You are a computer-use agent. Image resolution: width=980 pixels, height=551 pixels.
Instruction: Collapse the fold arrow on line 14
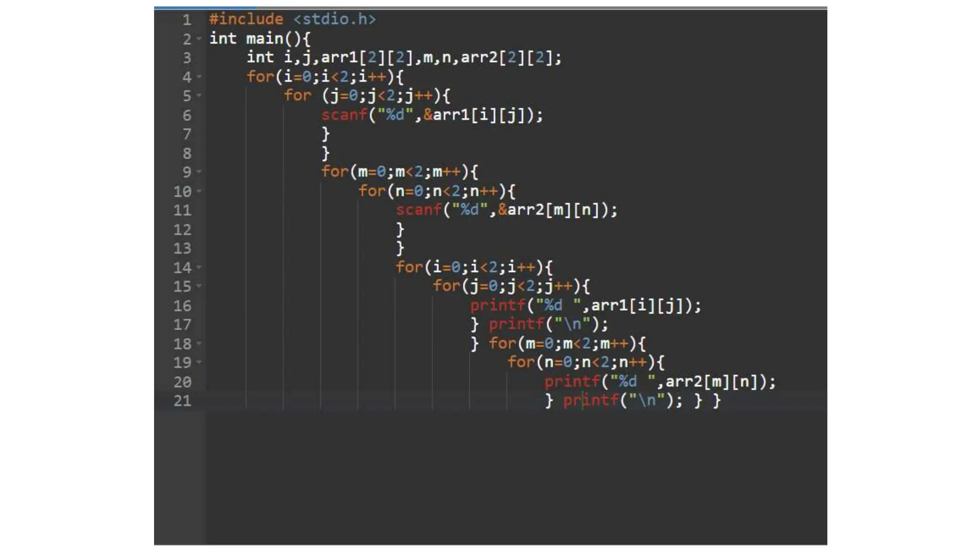(x=199, y=267)
